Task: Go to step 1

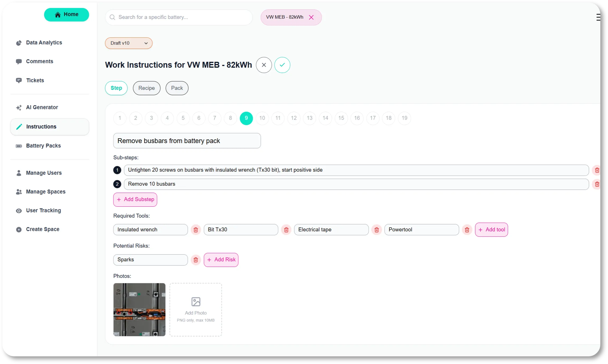Action: click(120, 118)
